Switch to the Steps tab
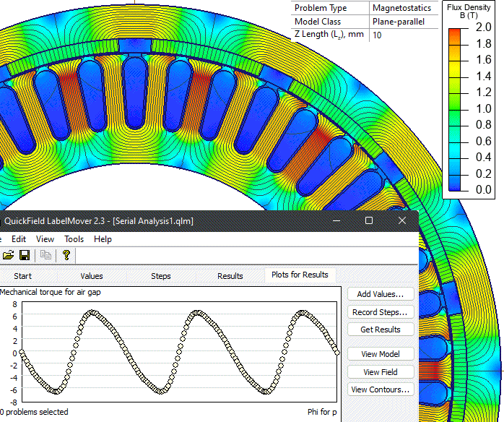 [161, 276]
